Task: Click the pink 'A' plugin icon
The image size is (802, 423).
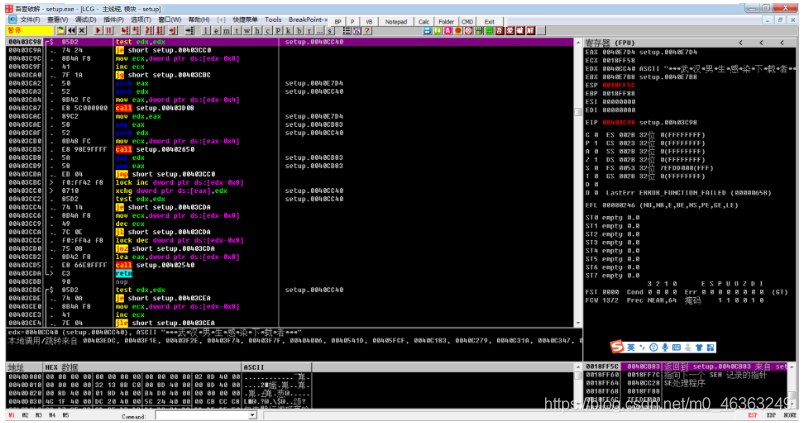Action: click(448, 31)
